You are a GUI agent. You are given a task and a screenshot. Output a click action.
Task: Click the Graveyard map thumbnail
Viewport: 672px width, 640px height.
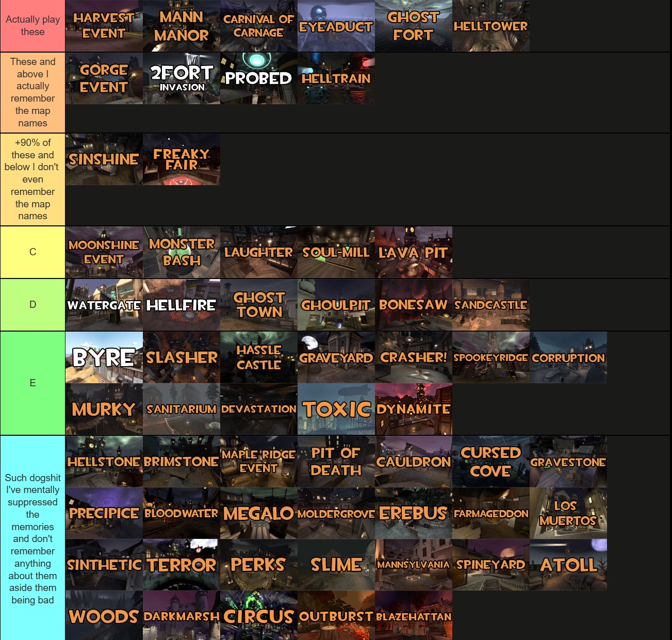(336, 357)
